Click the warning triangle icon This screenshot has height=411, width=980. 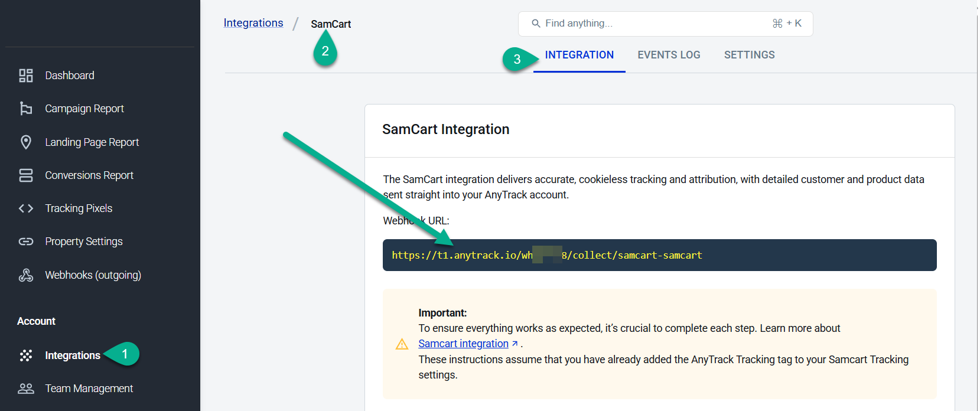[x=402, y=344]
